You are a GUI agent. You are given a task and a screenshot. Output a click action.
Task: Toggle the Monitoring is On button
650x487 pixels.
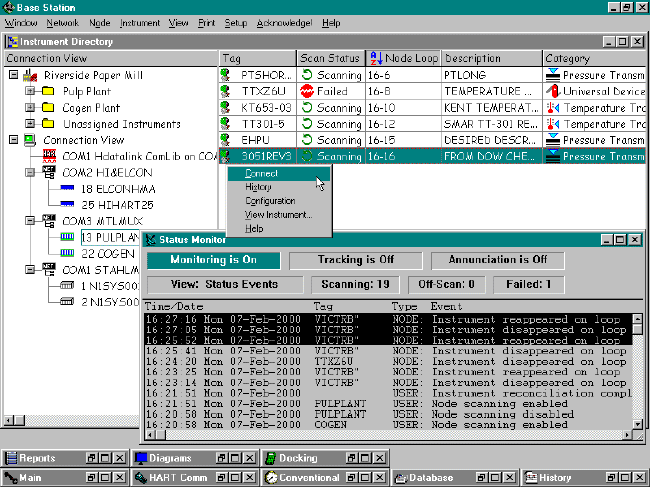point(213,260)
